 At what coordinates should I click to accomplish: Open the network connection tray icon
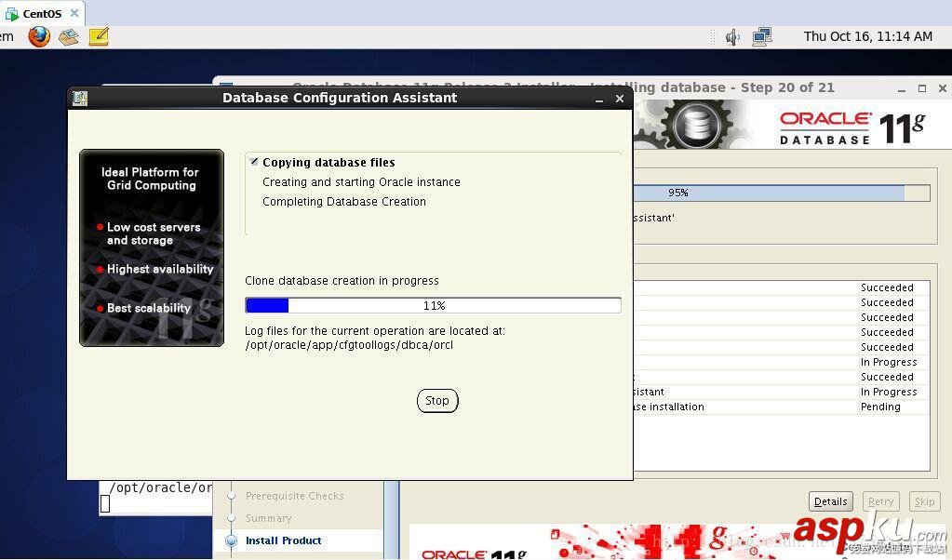tap(761, 37)
